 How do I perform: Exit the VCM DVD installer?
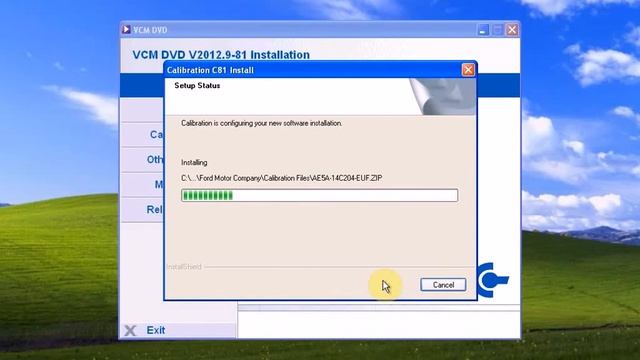point(156,330)
